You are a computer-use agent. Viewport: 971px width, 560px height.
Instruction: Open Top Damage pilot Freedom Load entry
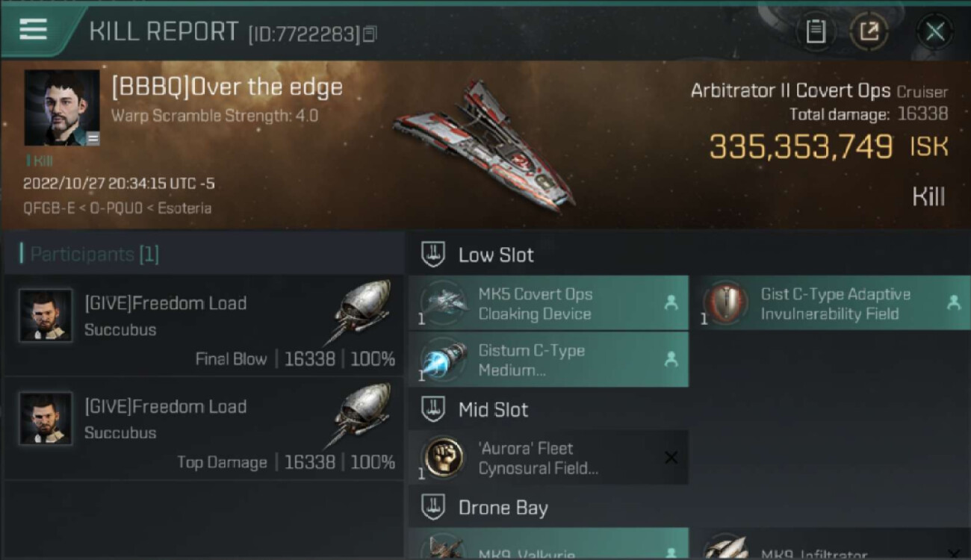coord(203,429)
